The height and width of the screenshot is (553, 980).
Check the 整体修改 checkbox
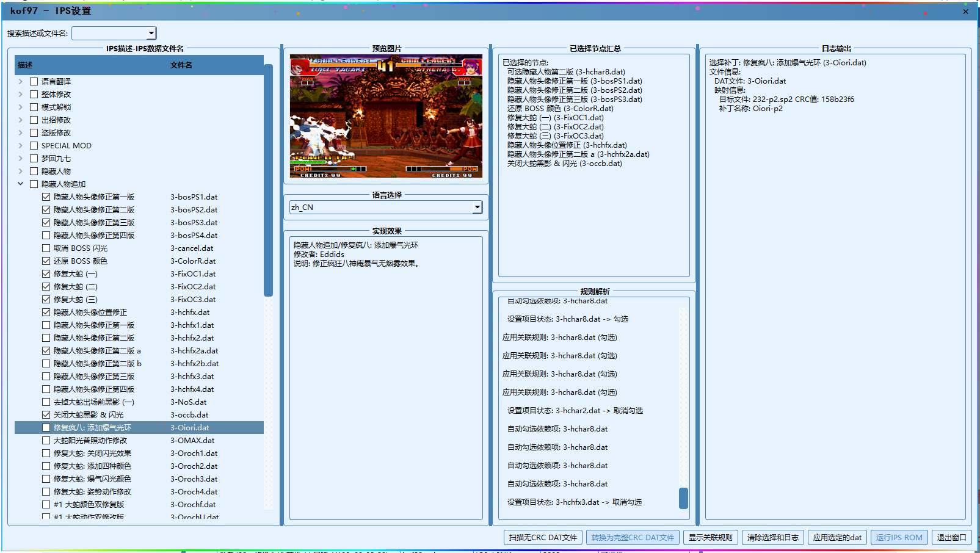pos(34,94)
